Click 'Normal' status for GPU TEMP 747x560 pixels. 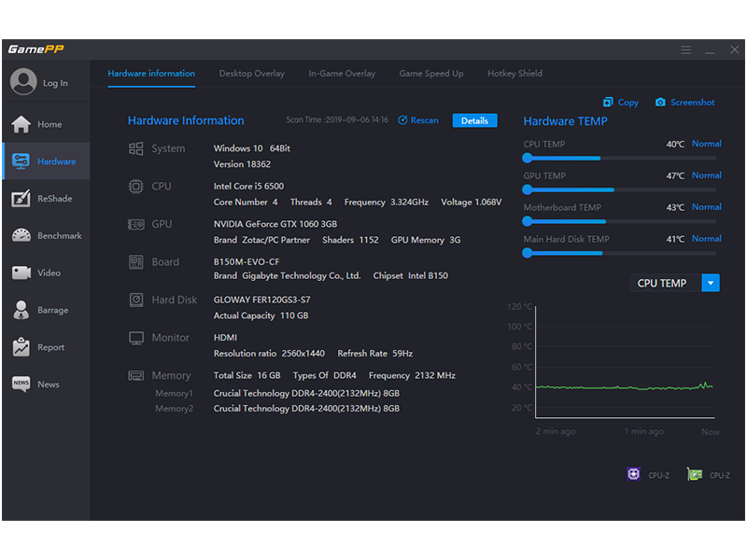[x=707, y=175]
